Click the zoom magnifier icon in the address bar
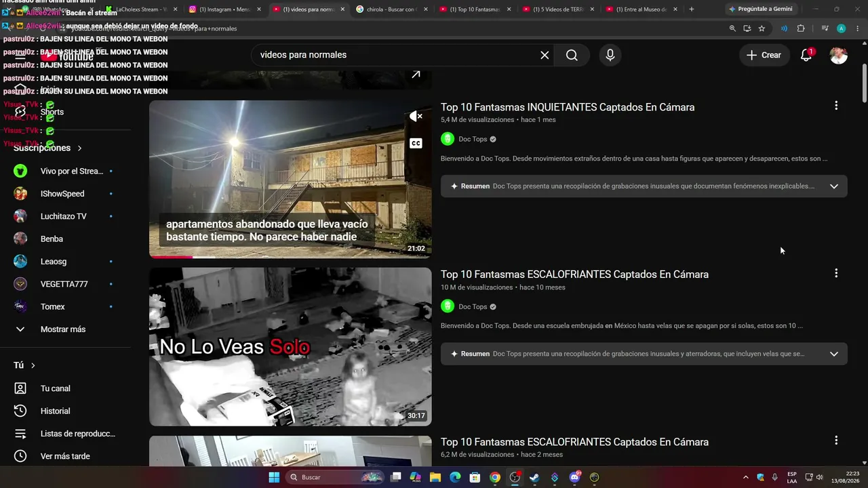This screenshot has height=488, width=868. (732, 28)
